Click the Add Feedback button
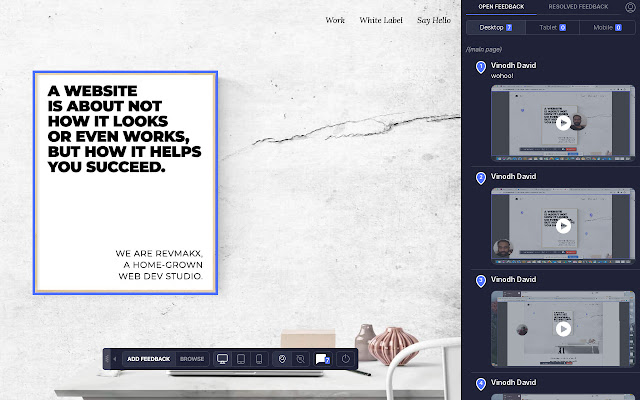 [149, 359]
